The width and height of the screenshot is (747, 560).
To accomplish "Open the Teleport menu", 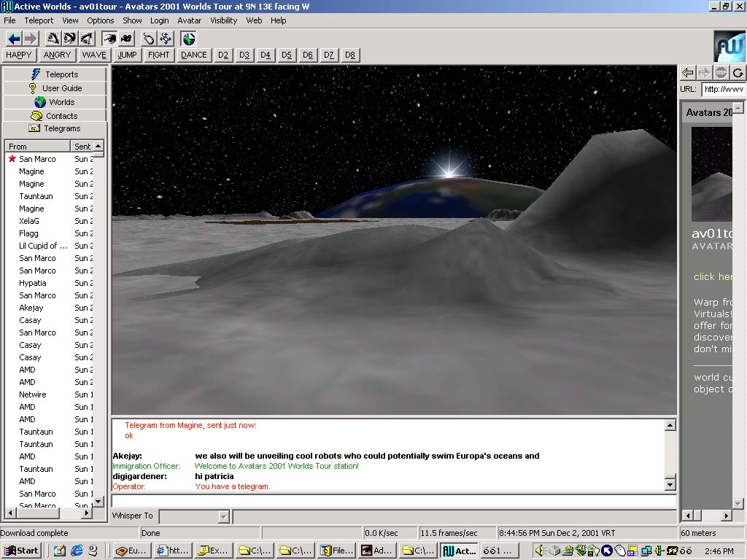I will (x=39, y=20).
